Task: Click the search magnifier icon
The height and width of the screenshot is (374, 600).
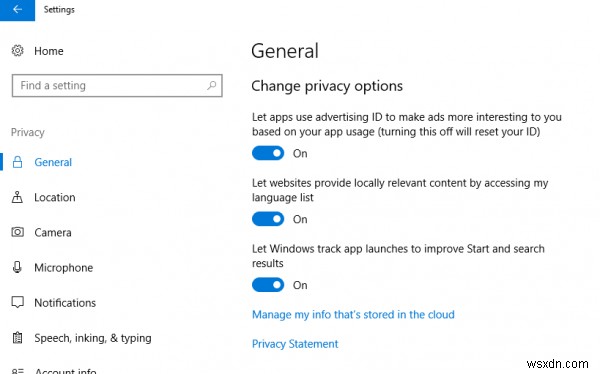Action: (x=212, y=85)
